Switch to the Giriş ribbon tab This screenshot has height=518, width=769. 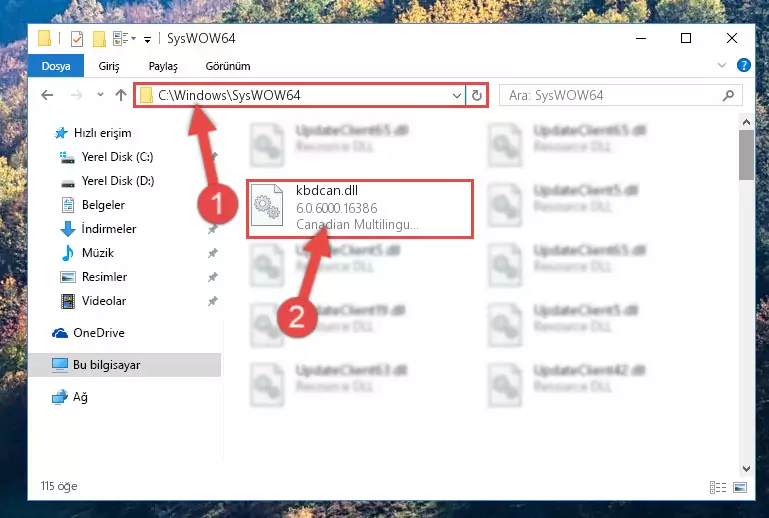(x=109, y=66)
